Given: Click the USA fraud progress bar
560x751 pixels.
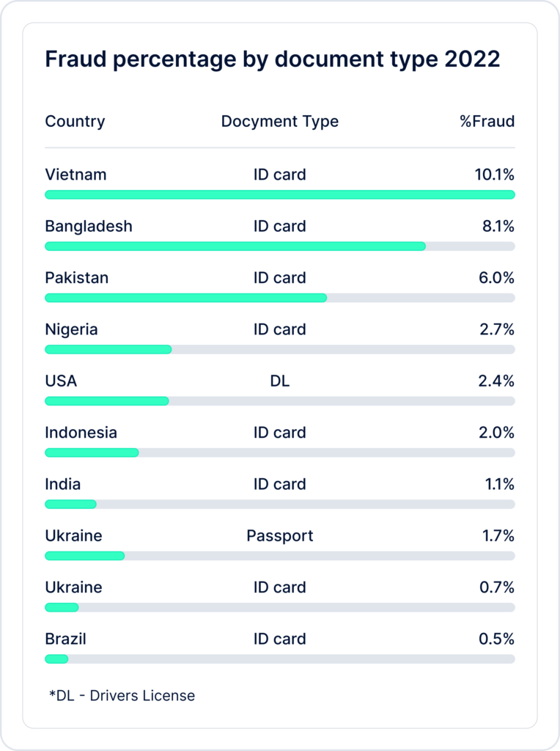Looking at the screenshot, I should point(280,401).
